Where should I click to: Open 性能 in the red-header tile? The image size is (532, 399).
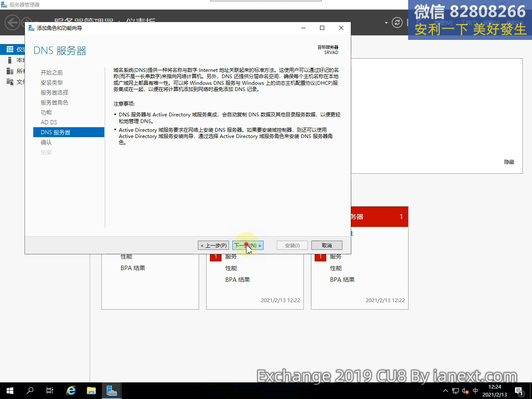pos(336,268)
